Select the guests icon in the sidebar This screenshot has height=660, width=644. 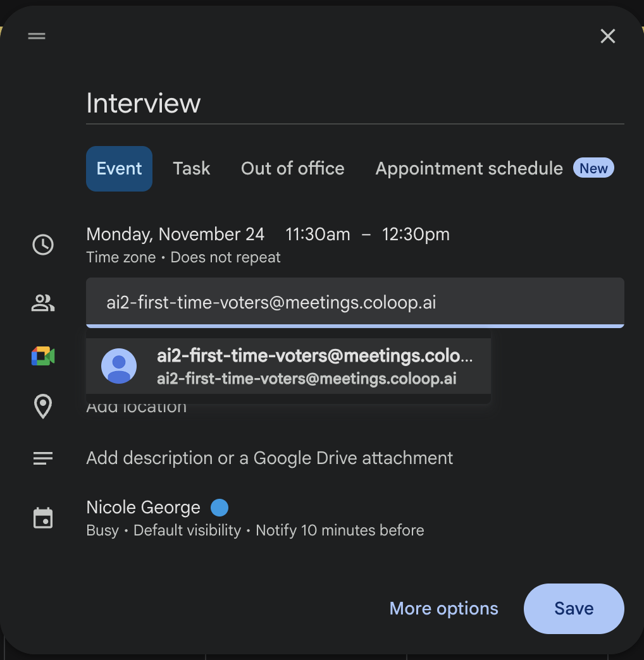click(x=42, y=303)
